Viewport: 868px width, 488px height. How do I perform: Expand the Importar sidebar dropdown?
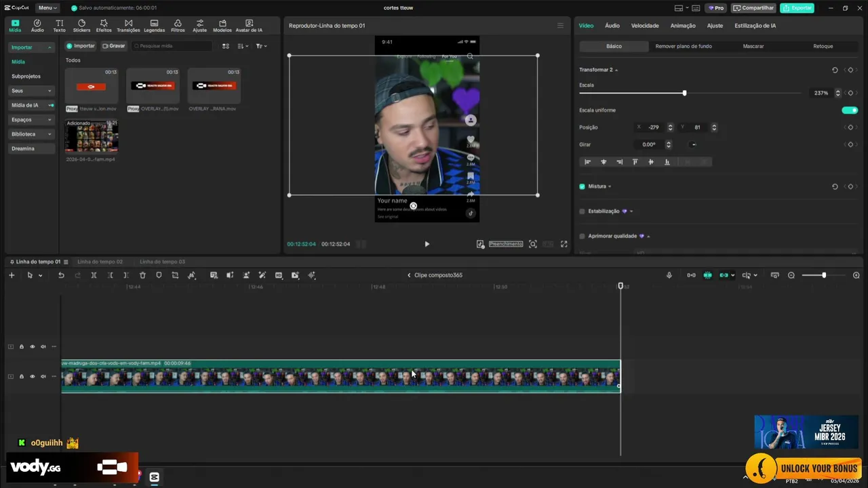(x=49, y=47)
